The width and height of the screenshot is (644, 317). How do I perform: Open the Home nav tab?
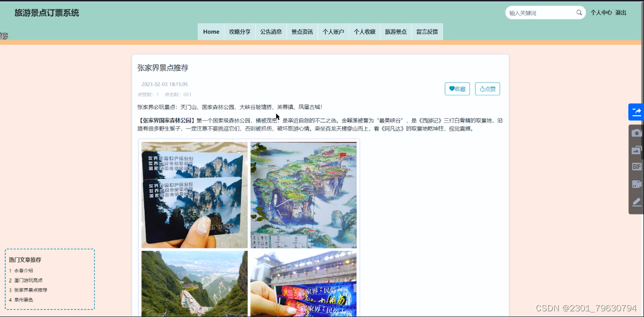211,32
